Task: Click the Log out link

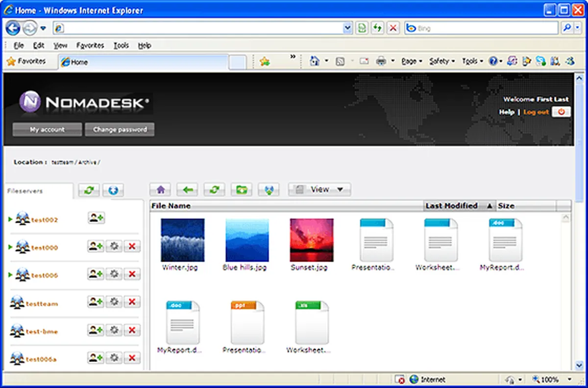Action: pos(536,112)
